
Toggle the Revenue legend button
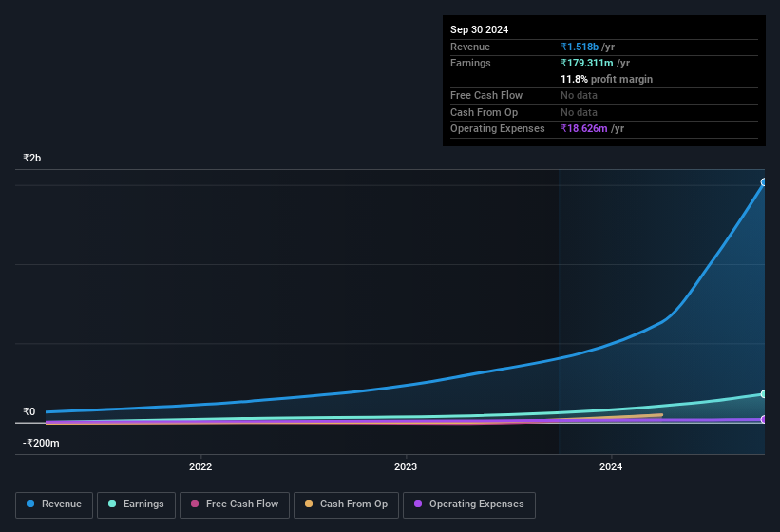pos(54,504)
